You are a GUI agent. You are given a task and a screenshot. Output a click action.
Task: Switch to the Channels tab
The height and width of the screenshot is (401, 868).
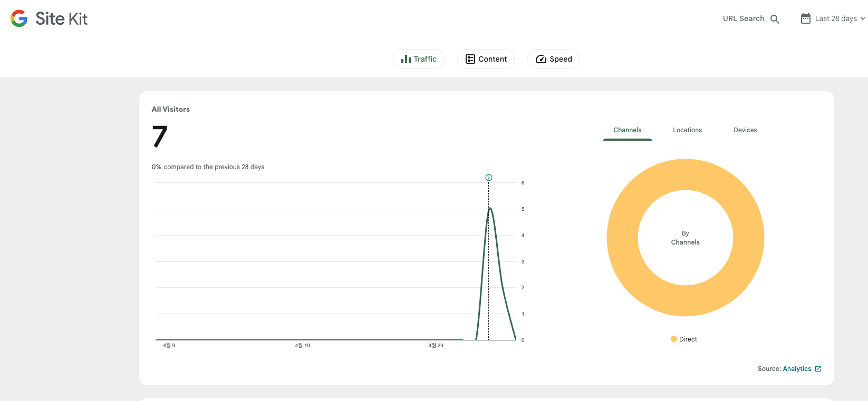pos(628,130)
